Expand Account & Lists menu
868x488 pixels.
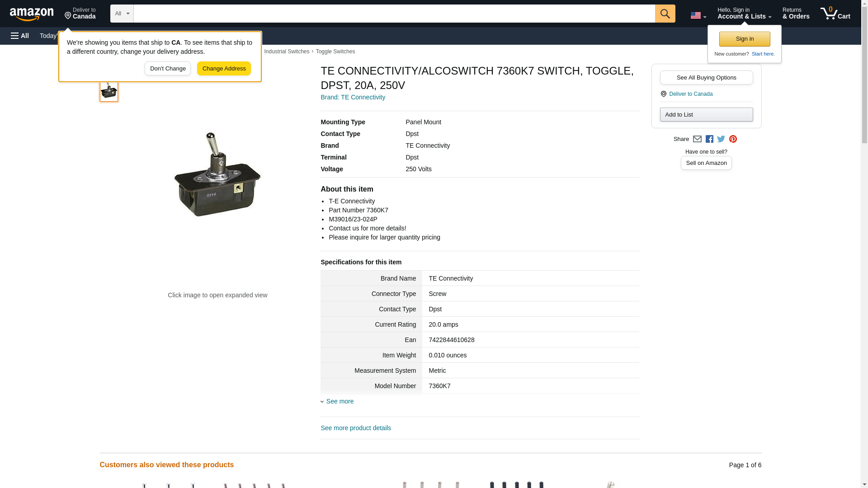[744, 14]
